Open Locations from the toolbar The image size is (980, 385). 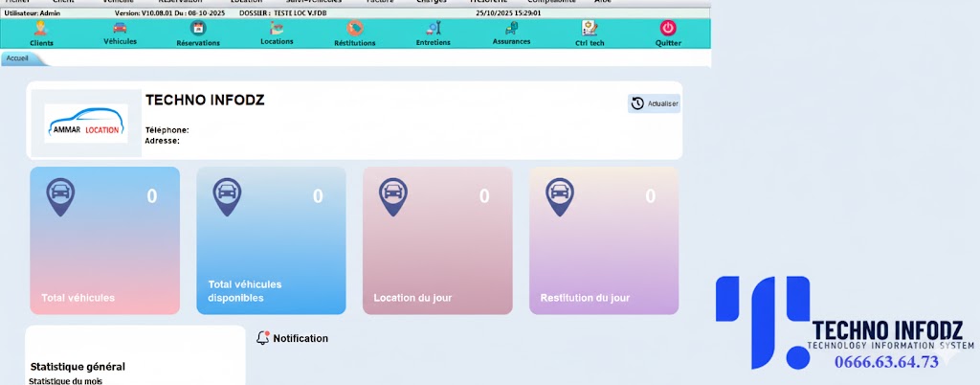click(277, 32)
